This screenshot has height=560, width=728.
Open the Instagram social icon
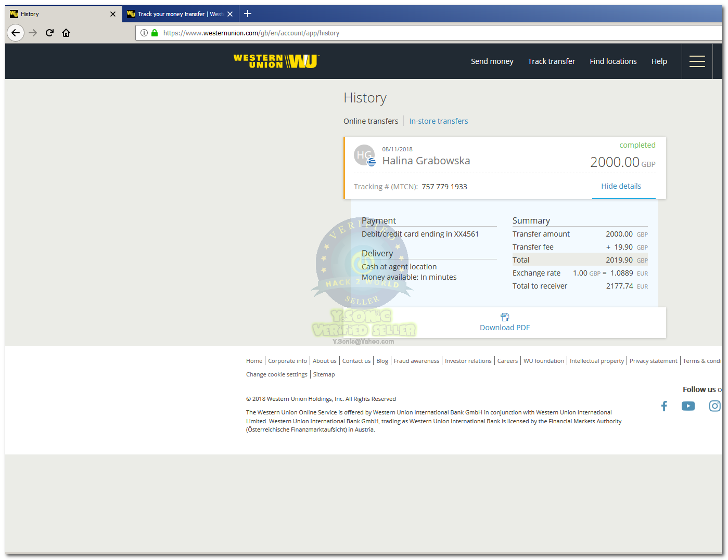(x=715, y=406)
